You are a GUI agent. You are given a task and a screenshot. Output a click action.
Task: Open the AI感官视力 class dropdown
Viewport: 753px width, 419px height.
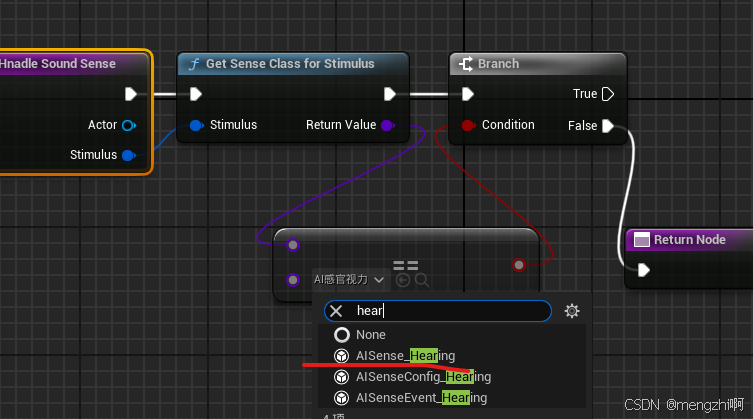coord(349,280)
